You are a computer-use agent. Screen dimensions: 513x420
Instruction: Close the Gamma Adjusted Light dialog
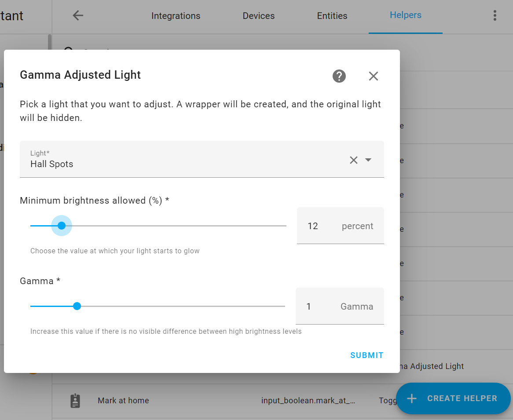click(x=373, y=76)
